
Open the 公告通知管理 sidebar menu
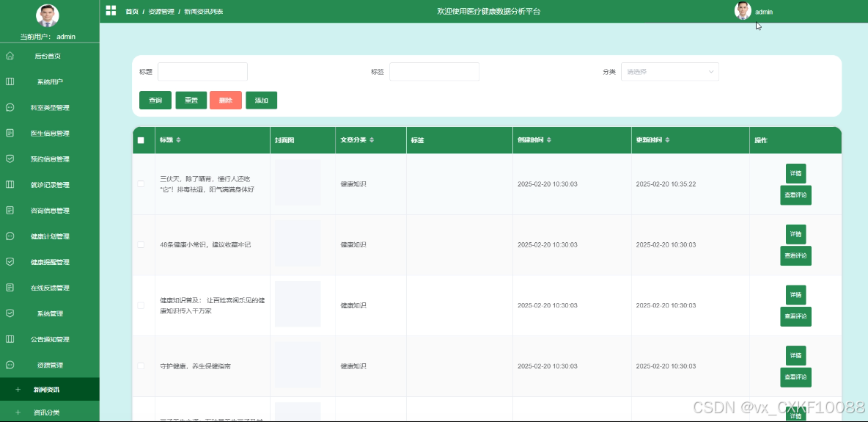[50, 339]
